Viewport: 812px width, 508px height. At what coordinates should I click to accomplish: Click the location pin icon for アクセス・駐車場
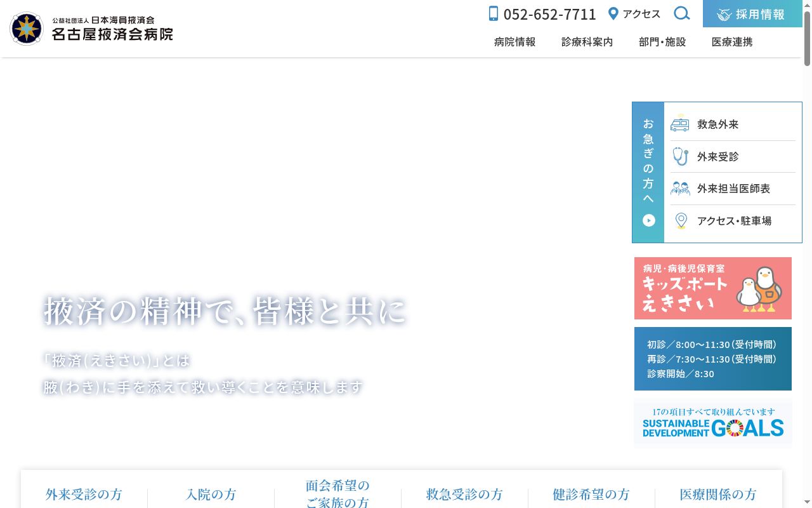coord(681,220)
